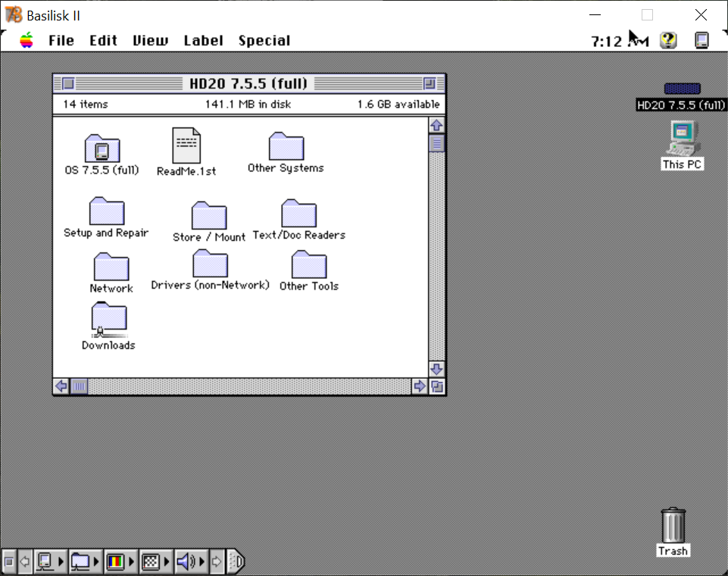The width and height of the screenshot is (728, 576).
Task: Open the Sound volume Control Strip module
Action: click(191, 562)
